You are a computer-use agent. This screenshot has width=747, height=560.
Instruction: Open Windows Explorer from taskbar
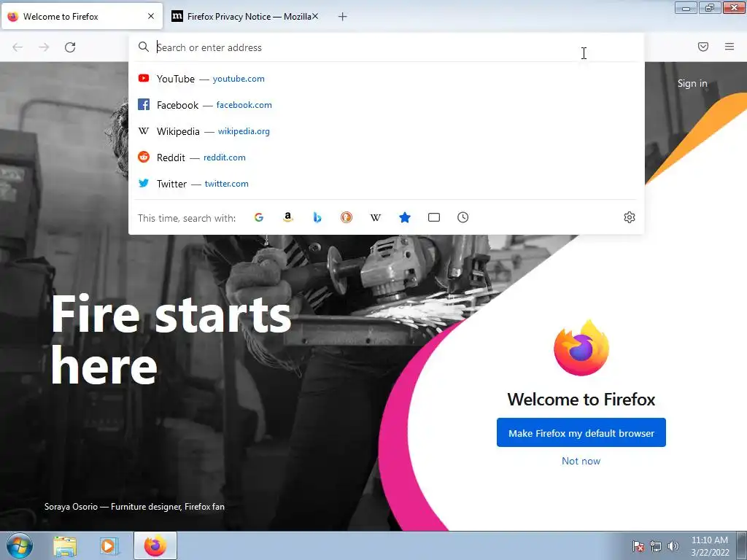65,545
